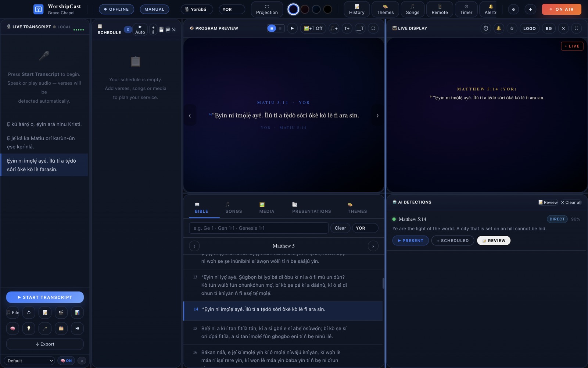Switch to the SONGS tab
The height and width of the screenshot is (368, 588).
[233, 208]
